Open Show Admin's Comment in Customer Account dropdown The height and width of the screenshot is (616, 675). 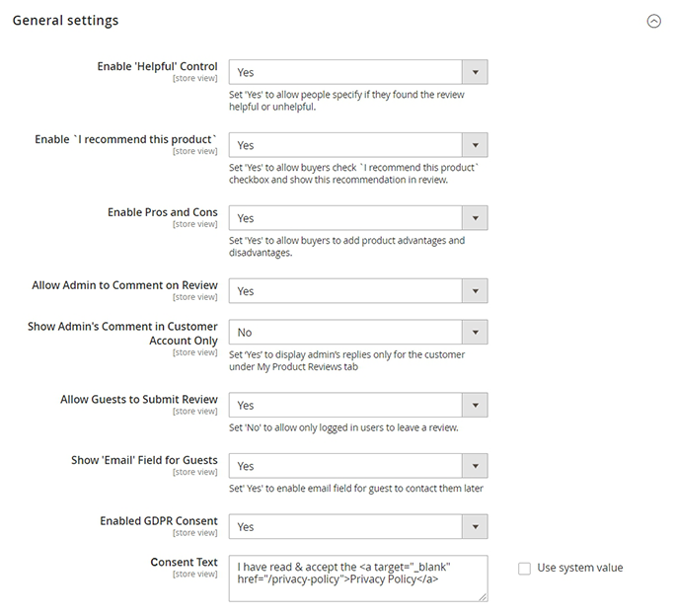(x=358, y=333)
